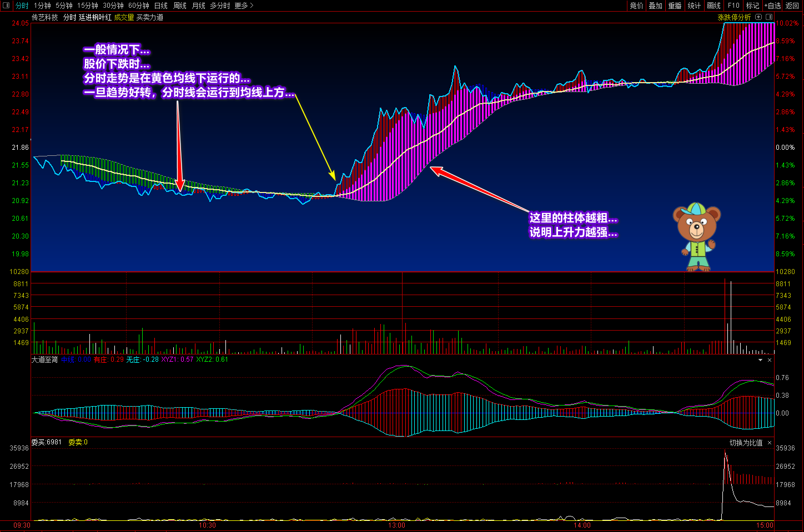Open the 画线 drawing tool
Screen dimensions: 804x532
tap(713, 6)
